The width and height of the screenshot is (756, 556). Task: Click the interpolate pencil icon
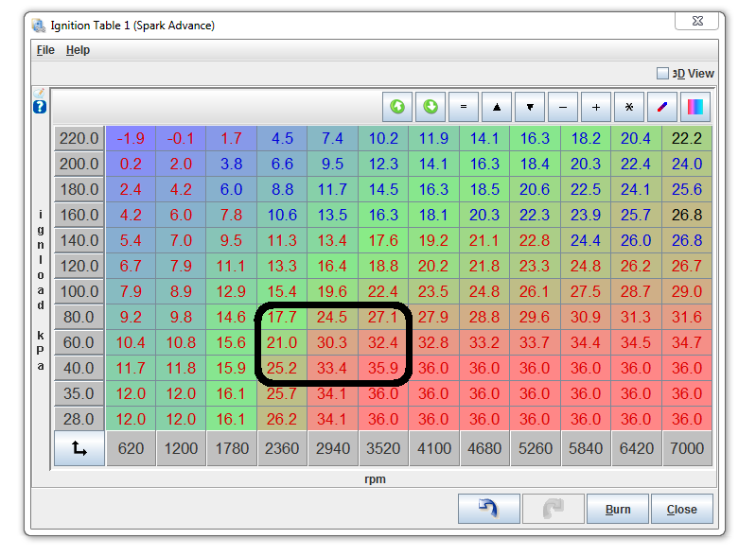click(x=662, y=107)
